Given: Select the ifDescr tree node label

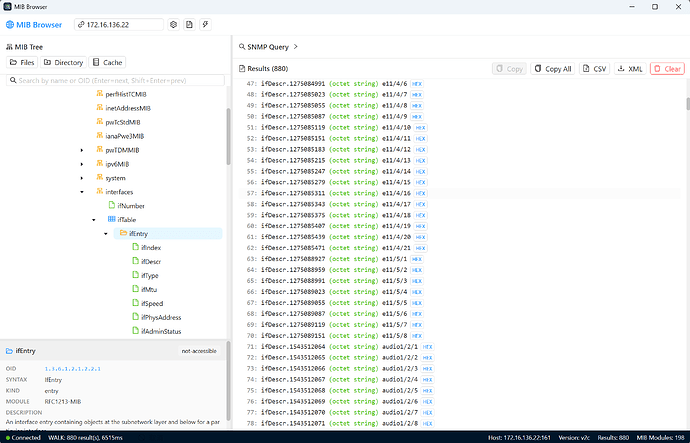Looking at the screenshot, I should coord(151,261).
